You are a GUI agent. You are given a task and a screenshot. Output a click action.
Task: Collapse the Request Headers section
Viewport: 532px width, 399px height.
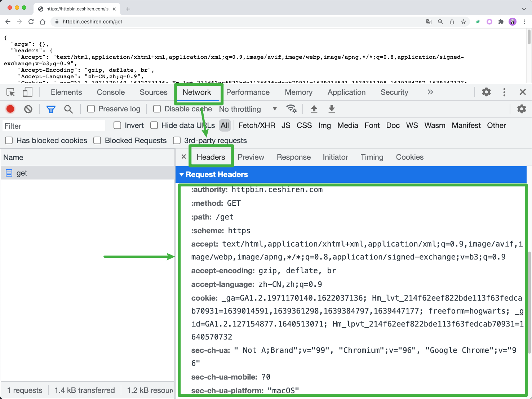(182, 174)
